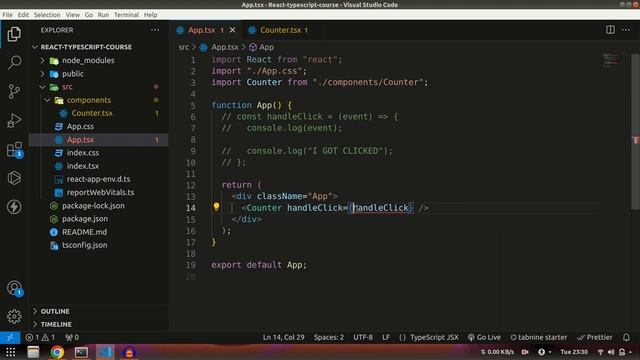Open the hexagon icon view in activity bar
The height and width of the screenshot is (360, 640).
coord(14,178)
